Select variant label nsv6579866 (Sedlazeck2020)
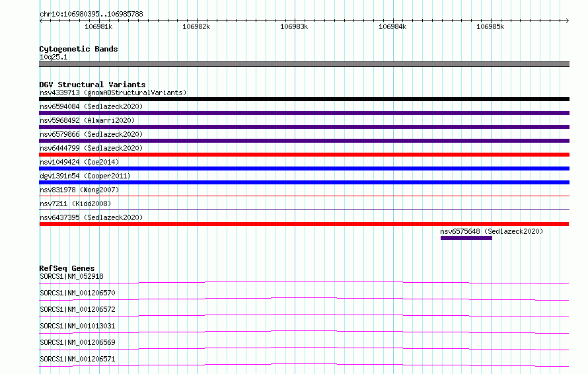Viewport: 588px width, 374px height. pyautogui.click(x=91, y=134)
